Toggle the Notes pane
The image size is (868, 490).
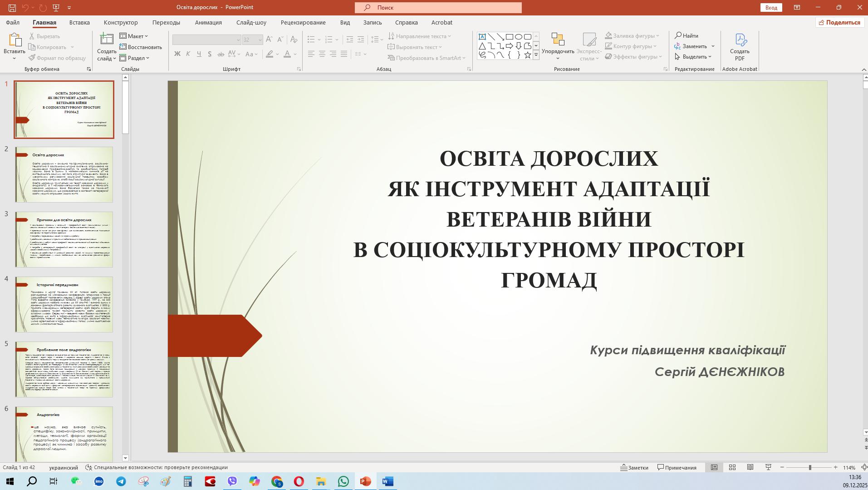pyautogui.click(x=634, y=467)
